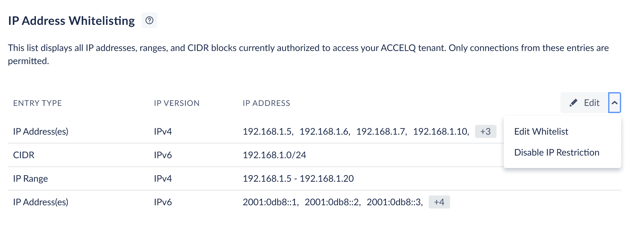Click the 192.168.1.5 - 192.168.1.20 range
Screen dimensions: 644x234
[298, 178]
